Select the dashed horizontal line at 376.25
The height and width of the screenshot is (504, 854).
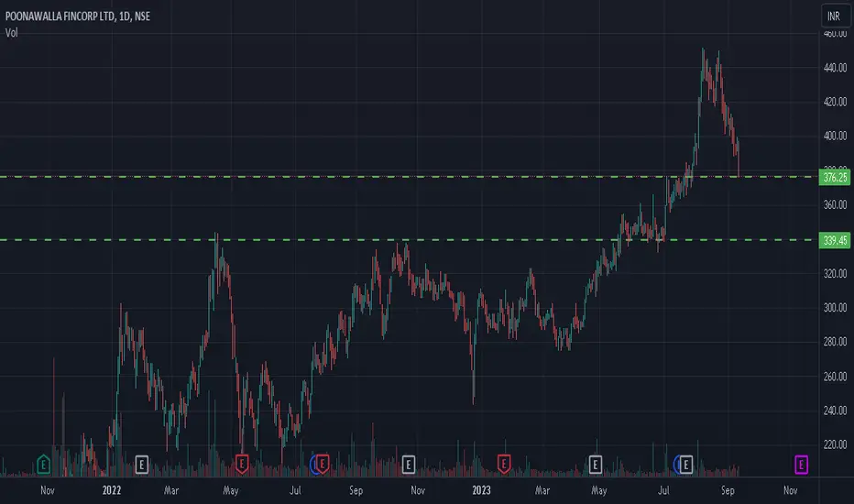tap(409, 177)
